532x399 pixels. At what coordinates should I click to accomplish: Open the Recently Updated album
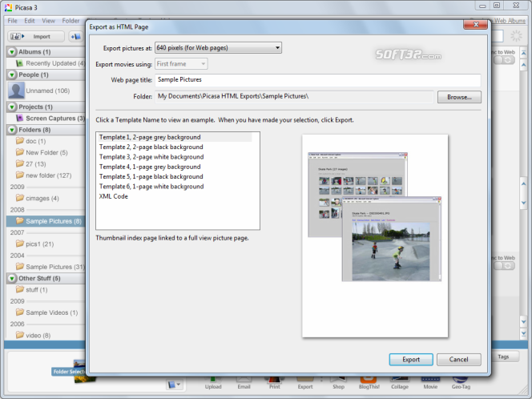click(x=50, y=63)
